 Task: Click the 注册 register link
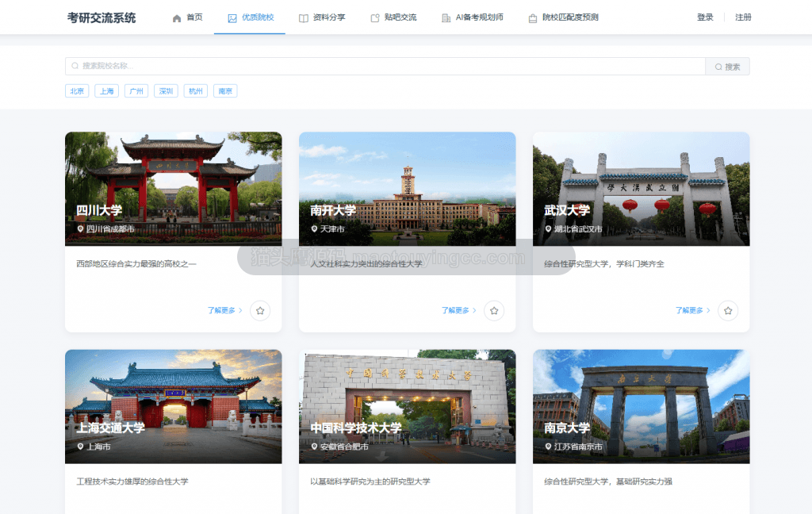[743, 17]
